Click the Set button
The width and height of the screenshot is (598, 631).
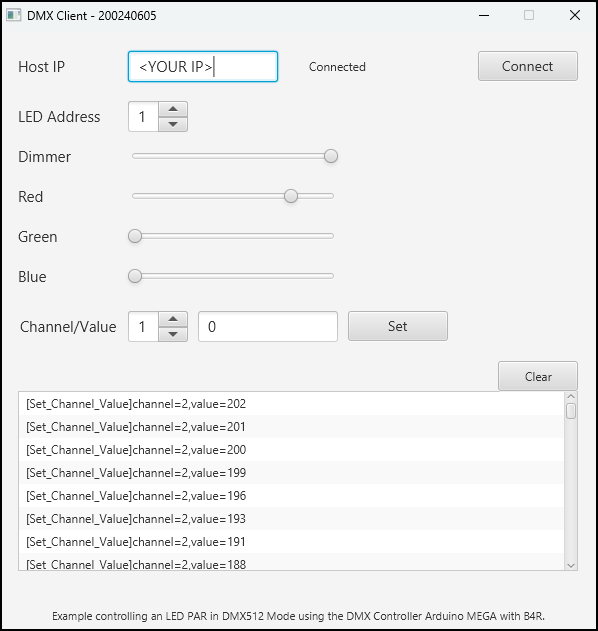point(398,326)
